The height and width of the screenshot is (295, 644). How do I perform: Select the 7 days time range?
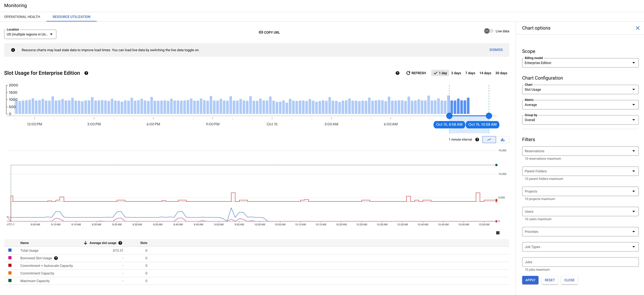coord(470,73)
